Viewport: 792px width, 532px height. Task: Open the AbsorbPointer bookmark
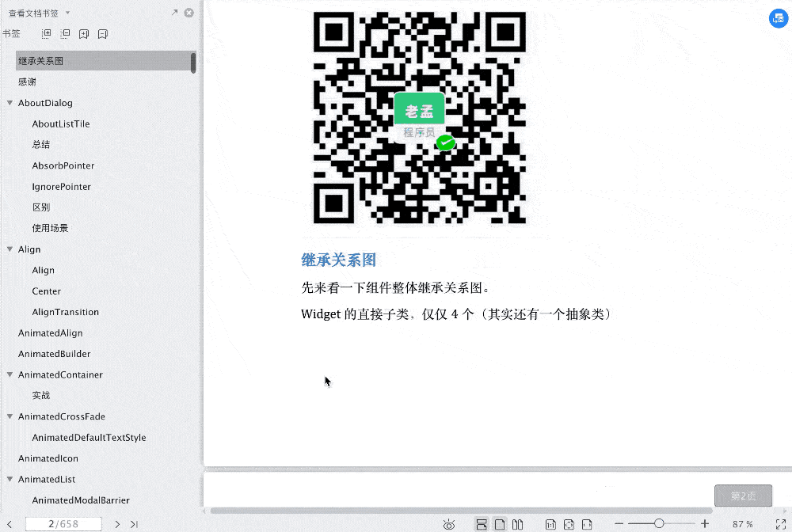[x=63, y=165]
